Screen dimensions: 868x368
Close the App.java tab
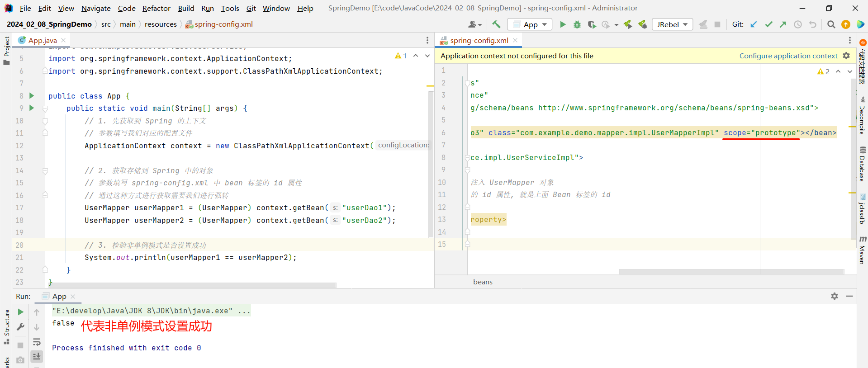tap(63, 40)
